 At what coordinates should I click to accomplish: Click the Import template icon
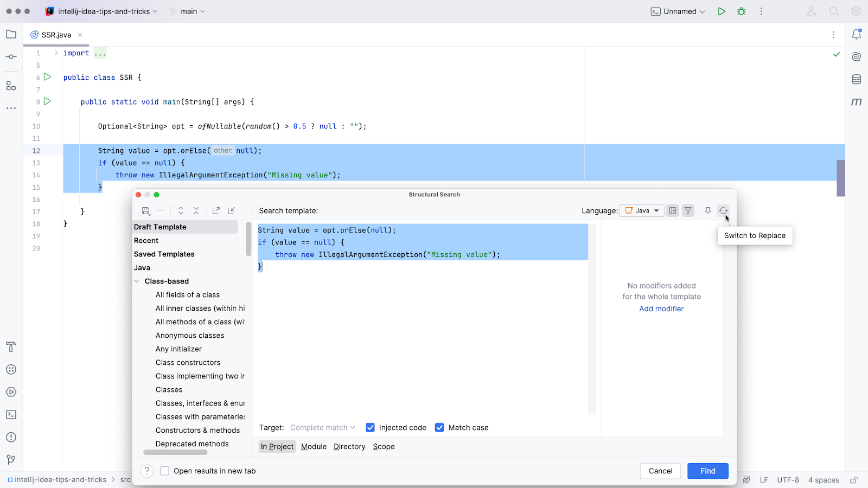232,211
